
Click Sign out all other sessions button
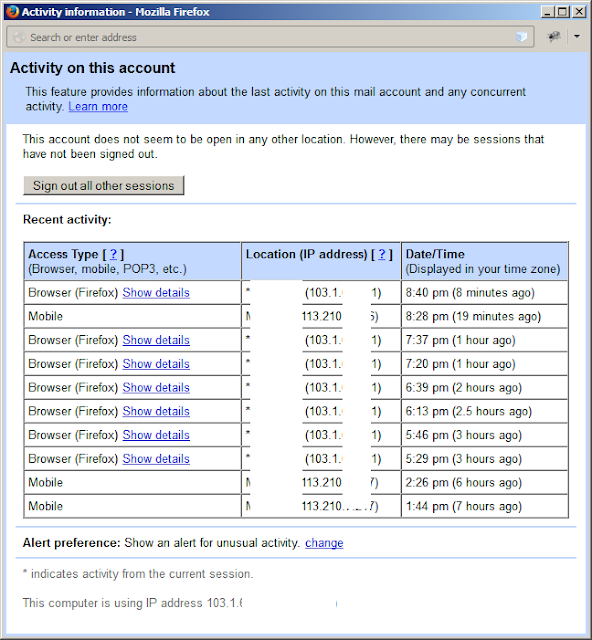[104, 186]
